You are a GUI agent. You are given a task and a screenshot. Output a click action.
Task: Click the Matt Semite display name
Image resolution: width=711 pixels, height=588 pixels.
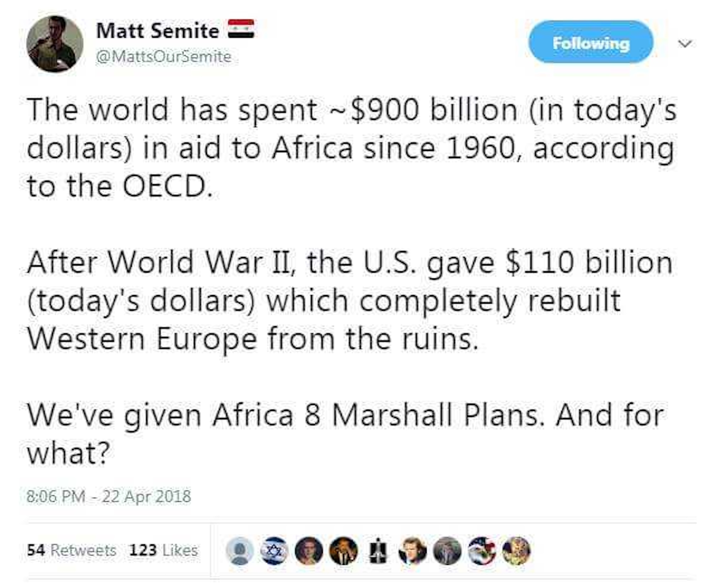[158, 31]
